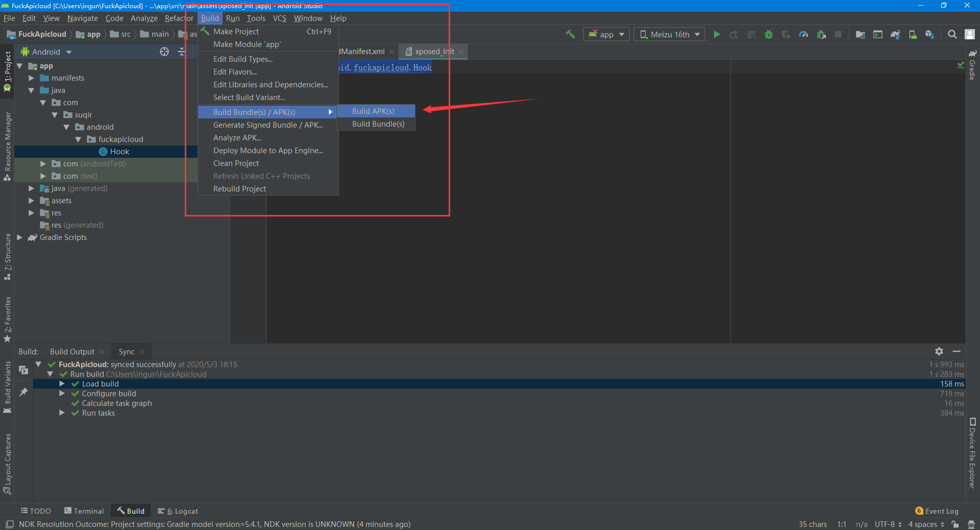Click the Search Everywhere magnifier icon
Viewport: 980px width, 530px height.
click(952, 34)
